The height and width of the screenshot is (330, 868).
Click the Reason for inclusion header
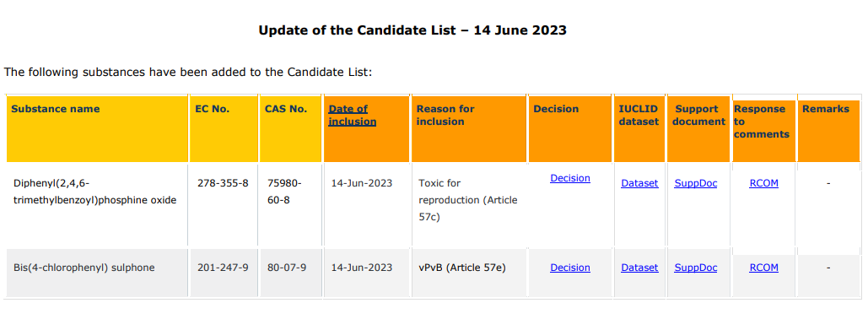pos(445,115)
